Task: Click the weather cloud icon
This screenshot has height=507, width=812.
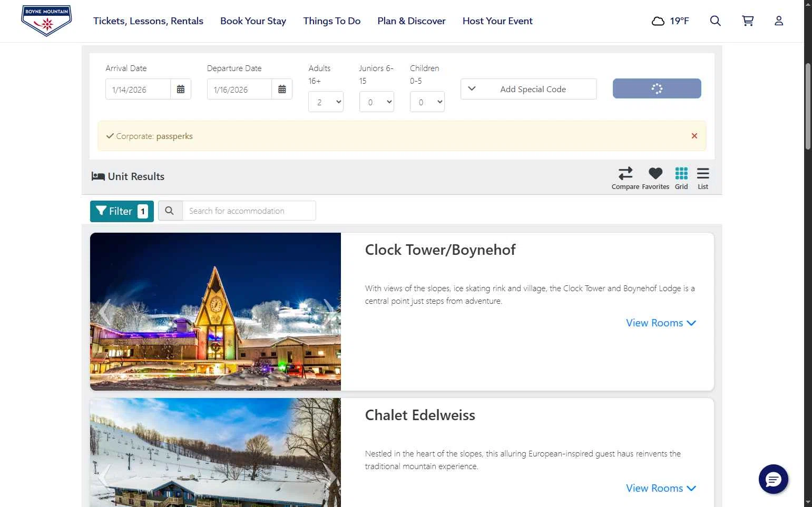Action: tap(658, 21)
